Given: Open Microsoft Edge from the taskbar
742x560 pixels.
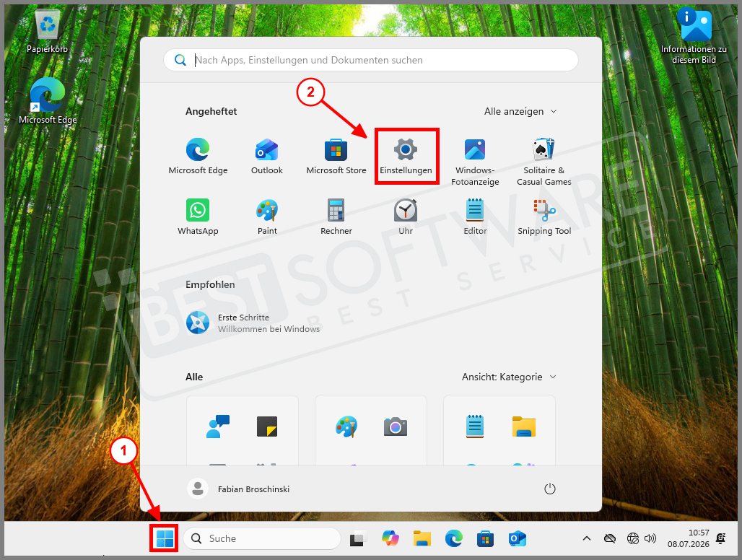Looking at the screenshot, I should pyautogui.click(x=454, y=538).
